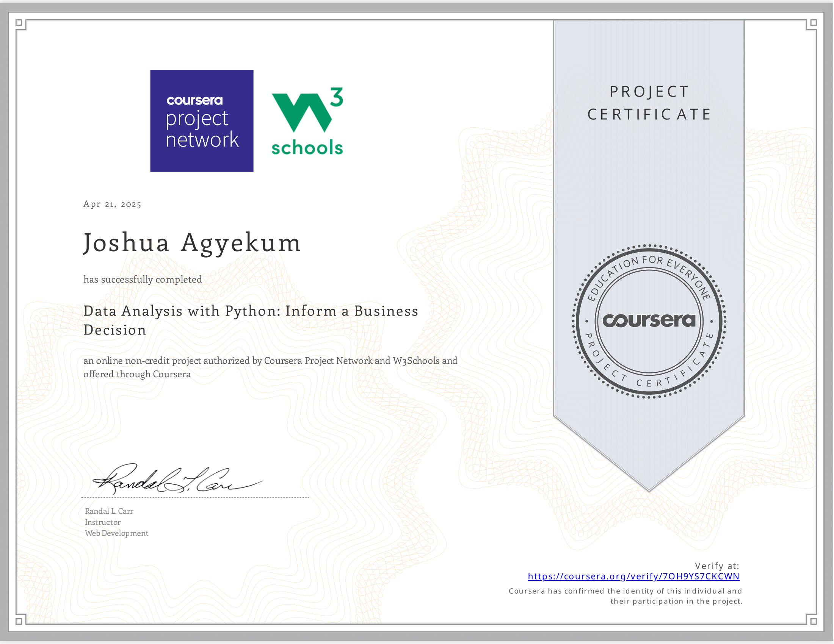Click the handwritten Randal L. Carr signature
The height and width of the screenshot is (644, 834).
pos(177,479)
